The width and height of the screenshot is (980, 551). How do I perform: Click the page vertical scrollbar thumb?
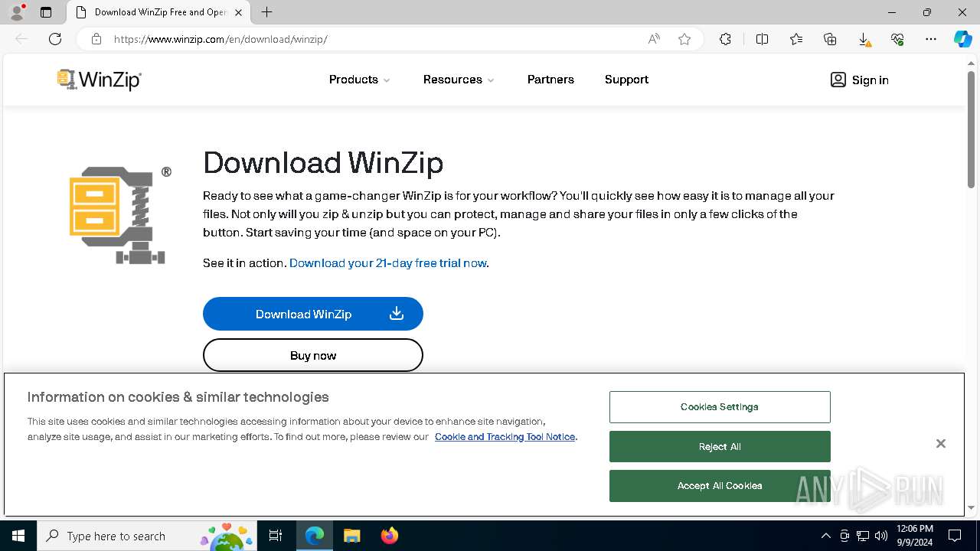(972, 130)
